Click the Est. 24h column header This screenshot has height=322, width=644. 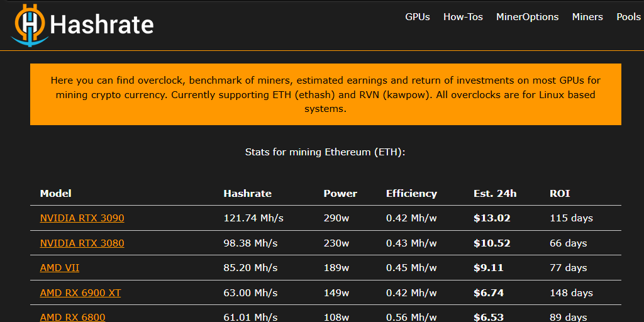(x=495, y=193)
